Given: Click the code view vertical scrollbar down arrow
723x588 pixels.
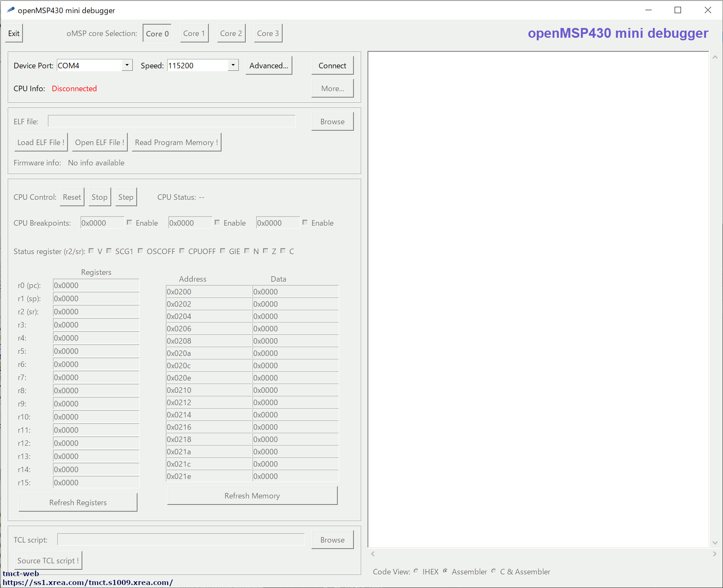Looking at the screenshot, I should point(715,543).
